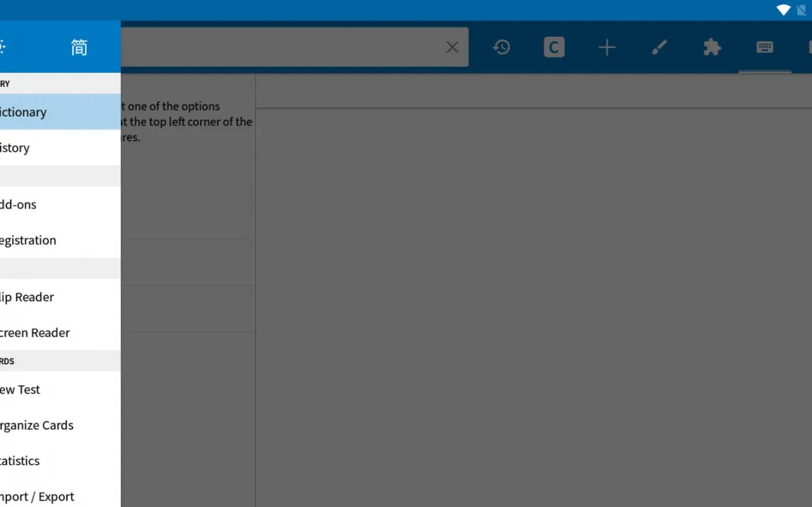Open Screen Reader from the drawer

(43, 333)
